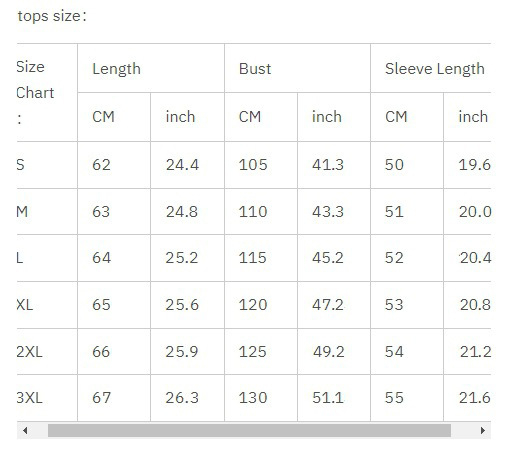Select the 2XL size row label
The image size is (505, 450).
click(x=29, y=352)
